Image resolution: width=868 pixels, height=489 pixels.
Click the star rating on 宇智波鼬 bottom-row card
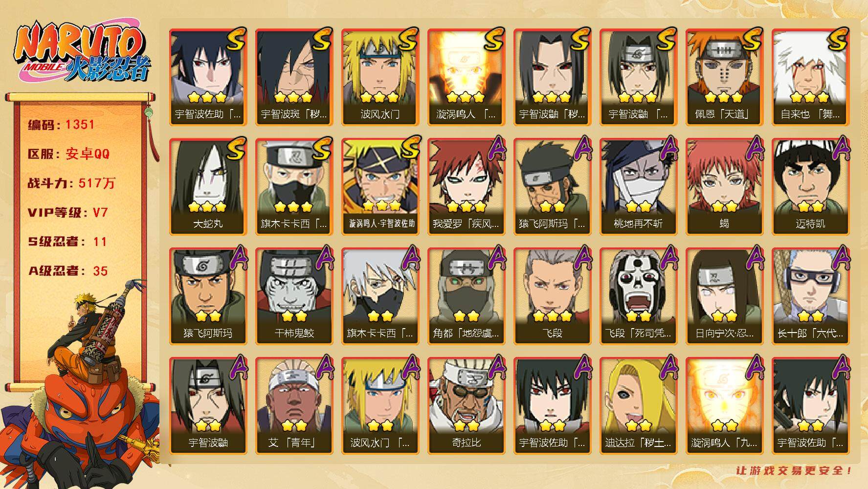tap(208, 425)
